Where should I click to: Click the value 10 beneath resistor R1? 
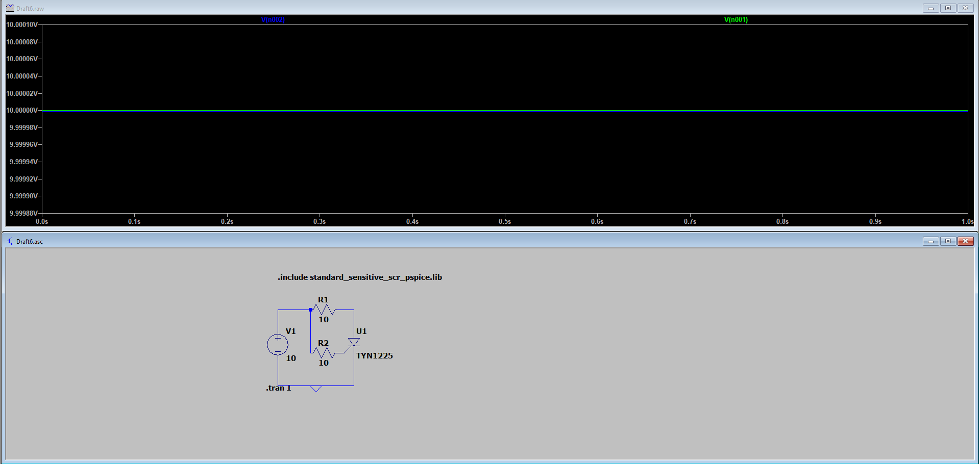click(x=324, y=320)
